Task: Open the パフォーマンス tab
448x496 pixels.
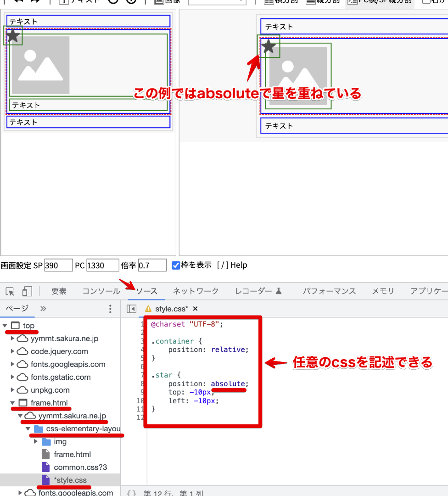Action: tap(329, 291)
